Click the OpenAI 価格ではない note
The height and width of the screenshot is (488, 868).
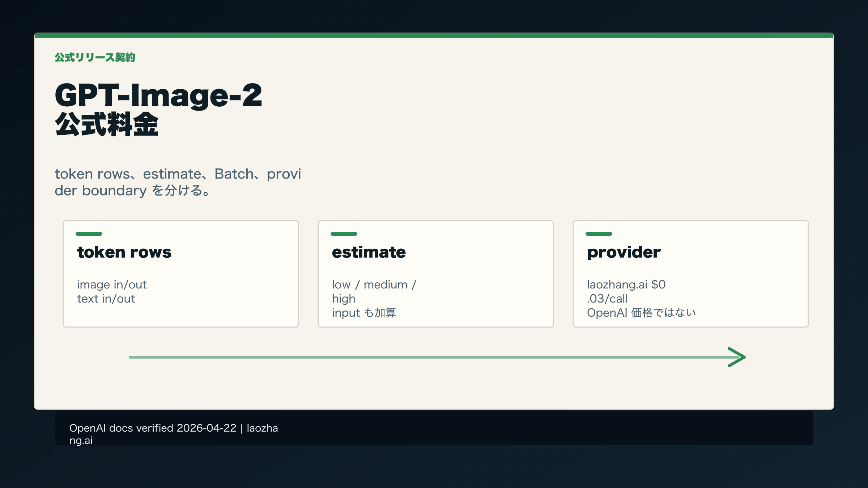pos(641,313)
